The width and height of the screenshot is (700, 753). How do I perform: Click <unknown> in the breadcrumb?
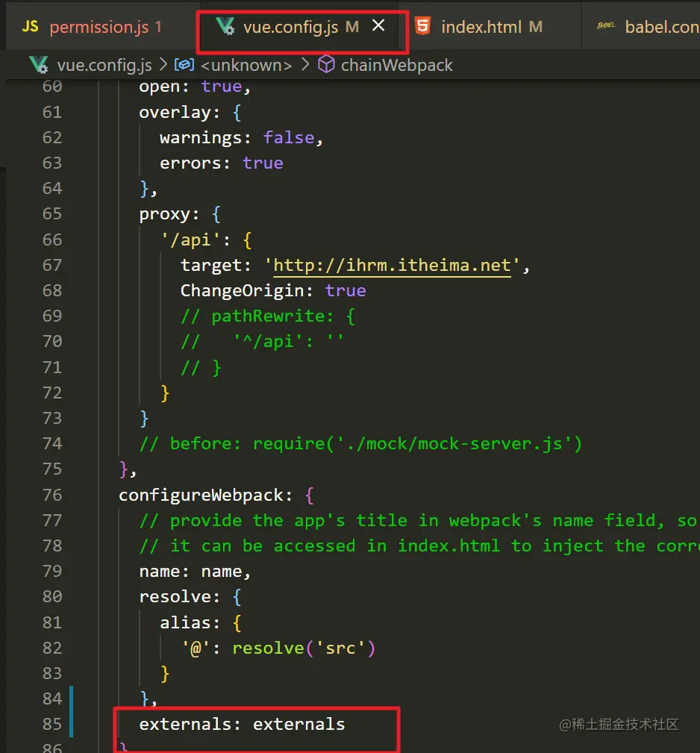pos(246,65)
